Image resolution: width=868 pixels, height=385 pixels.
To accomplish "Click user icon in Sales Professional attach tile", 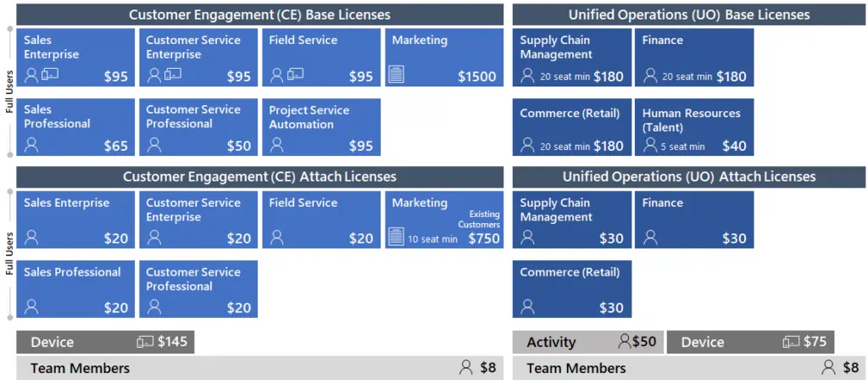I will pyautogui.click(x=31, y=306).
